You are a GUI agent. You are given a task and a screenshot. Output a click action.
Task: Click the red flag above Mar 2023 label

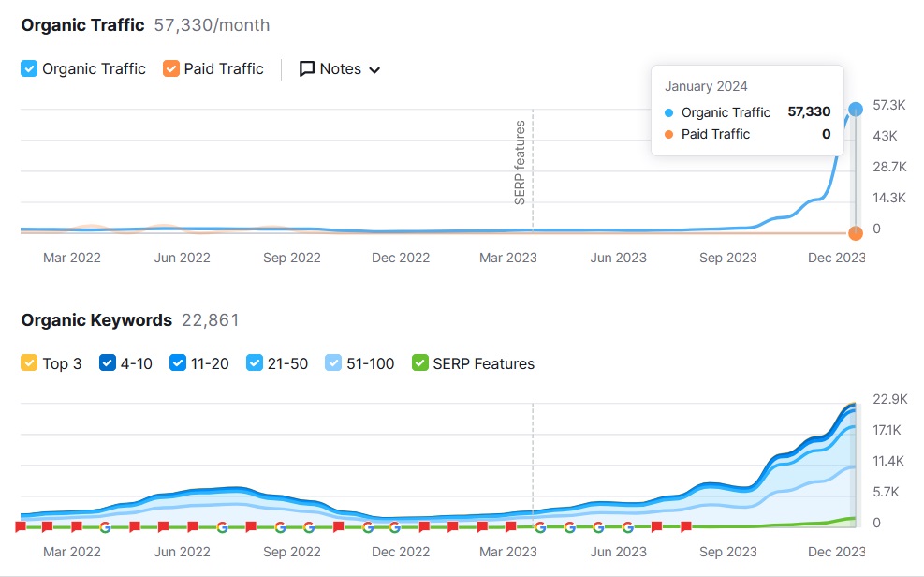pyautogui.click(x=510, y=527)
